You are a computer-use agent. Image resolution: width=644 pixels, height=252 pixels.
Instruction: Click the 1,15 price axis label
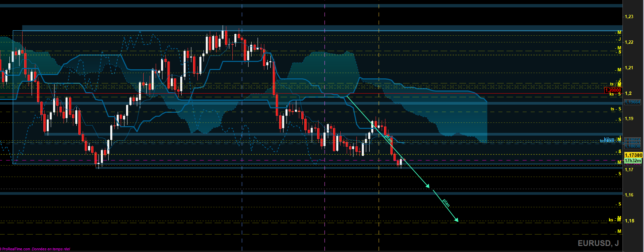(629, 221)
